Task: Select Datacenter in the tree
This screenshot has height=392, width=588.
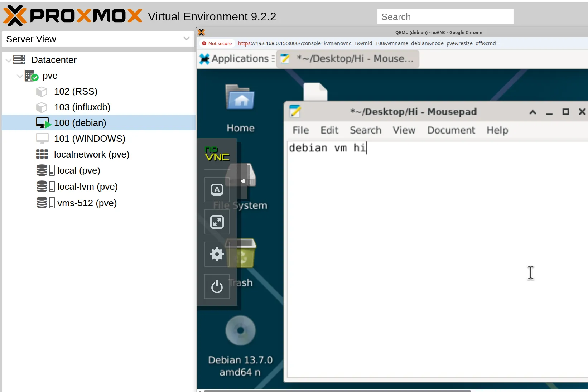Action: coord(54,60)
